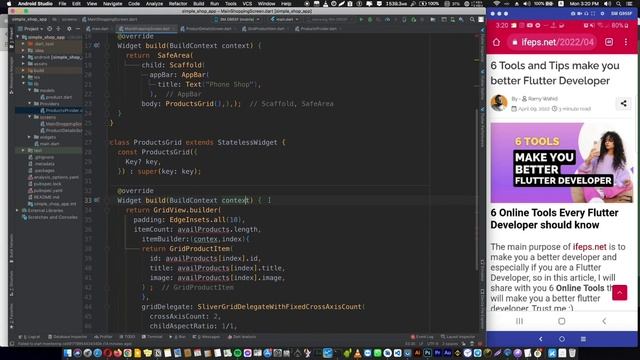Image resolution: width=640 pixels, height=360 pixels.
Task: Open the Layout Inspector panel
Action: (458, 337)
